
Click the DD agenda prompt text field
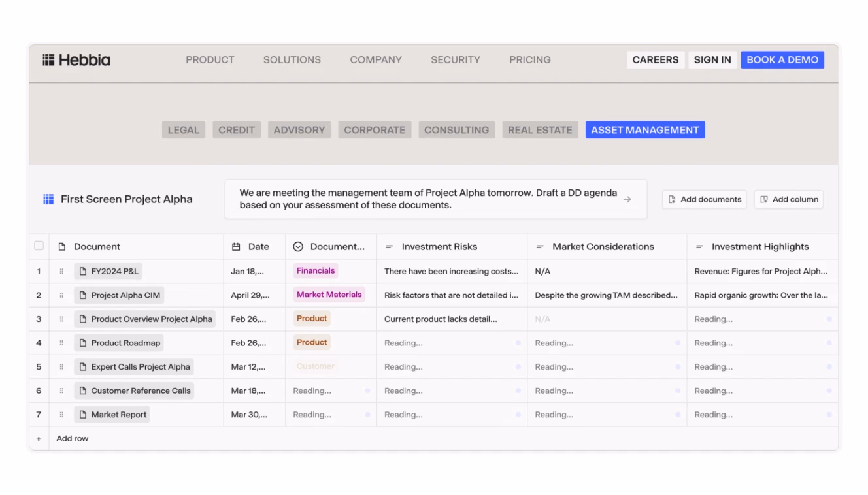point(436,199)
